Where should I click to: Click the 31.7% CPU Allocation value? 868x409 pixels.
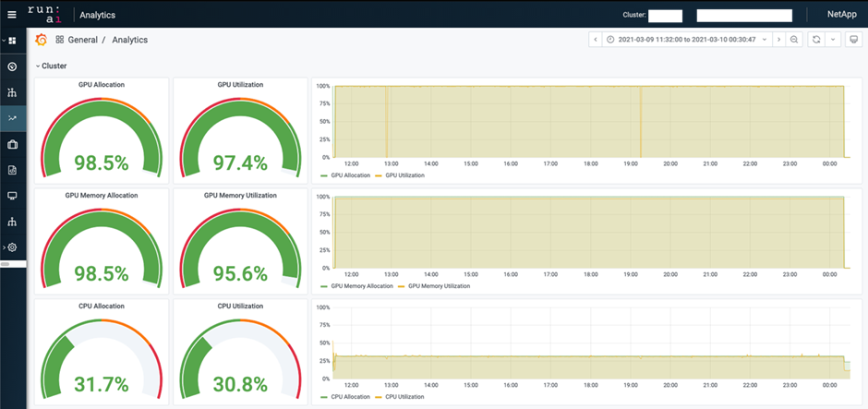click(x=102, y=384)
